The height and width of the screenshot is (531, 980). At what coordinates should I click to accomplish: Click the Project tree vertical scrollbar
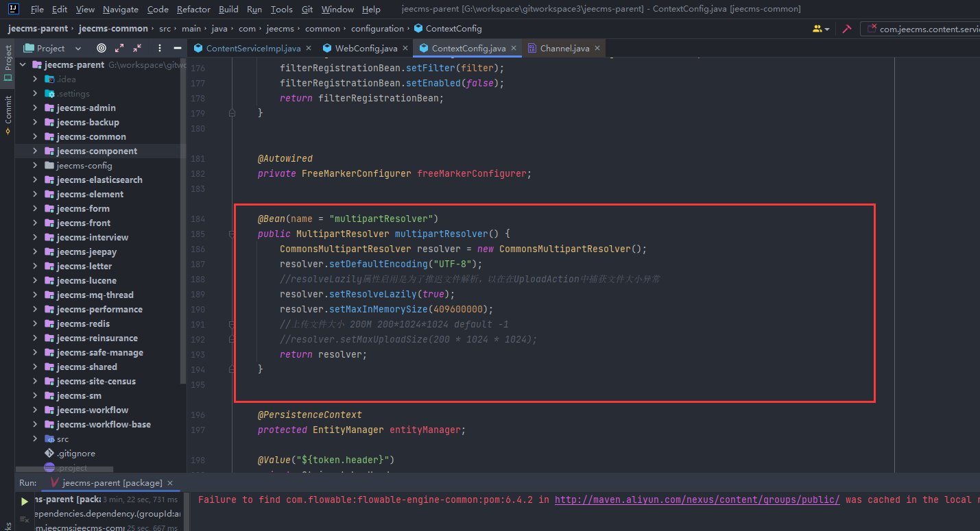182,206
